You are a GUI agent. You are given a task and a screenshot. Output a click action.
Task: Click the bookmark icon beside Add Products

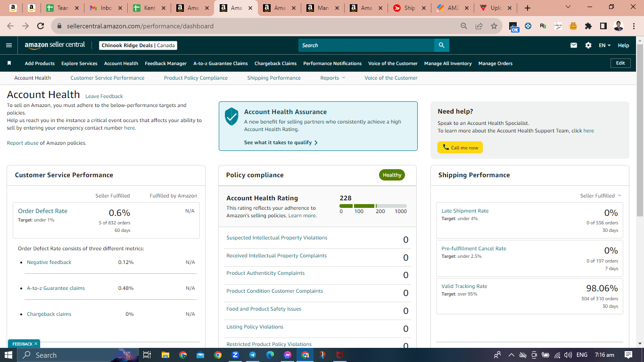(9, 63)
